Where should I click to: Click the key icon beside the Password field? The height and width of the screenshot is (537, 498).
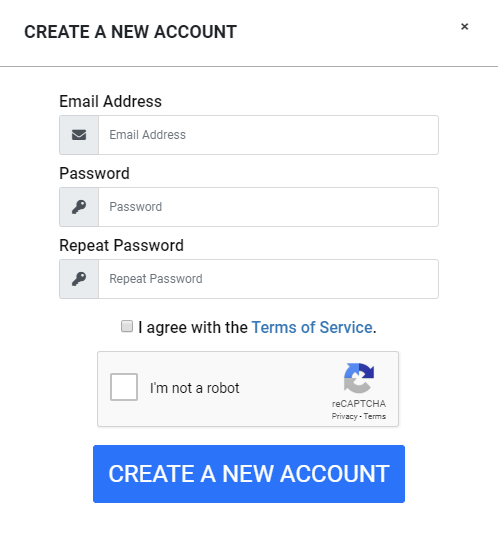point(79,207)
